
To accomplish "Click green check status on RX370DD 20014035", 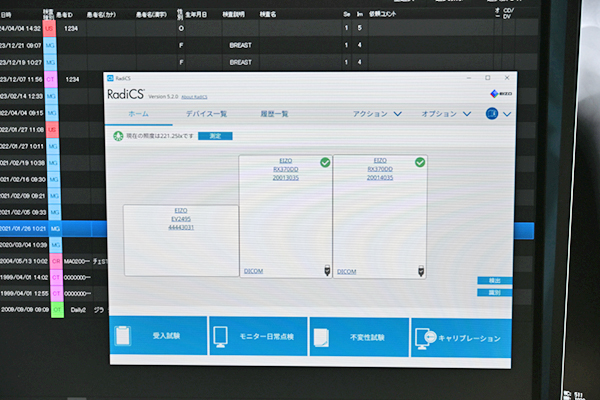I will point(420,162).
